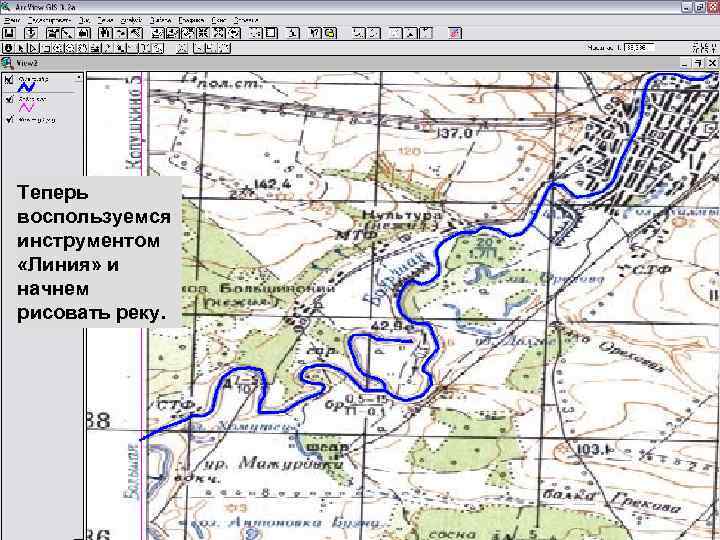Select the Select Feature rectangle tool
Screen dimensions: 720x540
46,48
